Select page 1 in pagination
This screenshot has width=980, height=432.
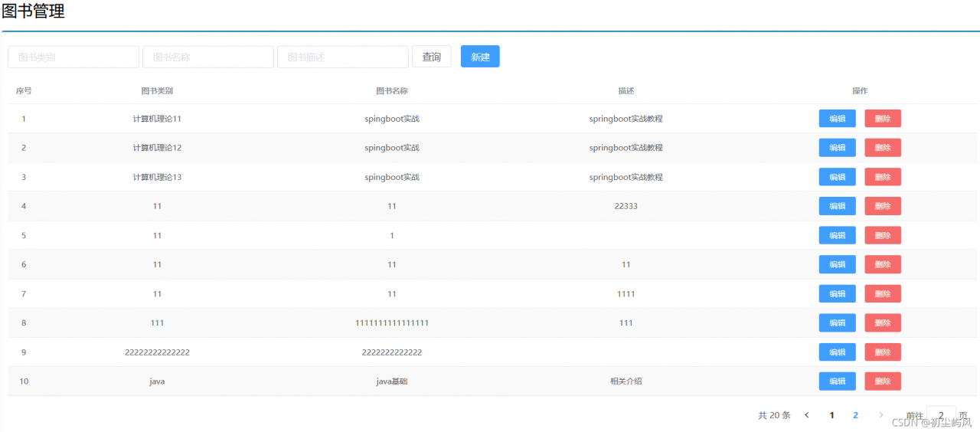(831, 415)
